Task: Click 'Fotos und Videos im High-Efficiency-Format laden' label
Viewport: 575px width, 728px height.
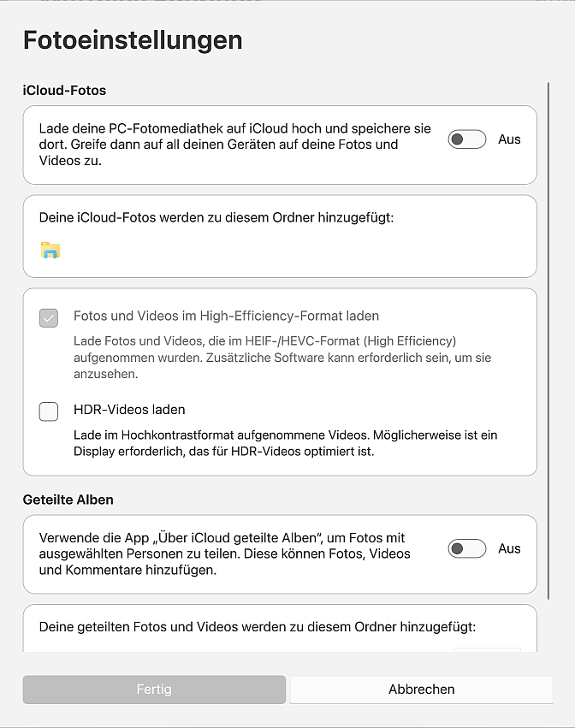Action: 226,316
